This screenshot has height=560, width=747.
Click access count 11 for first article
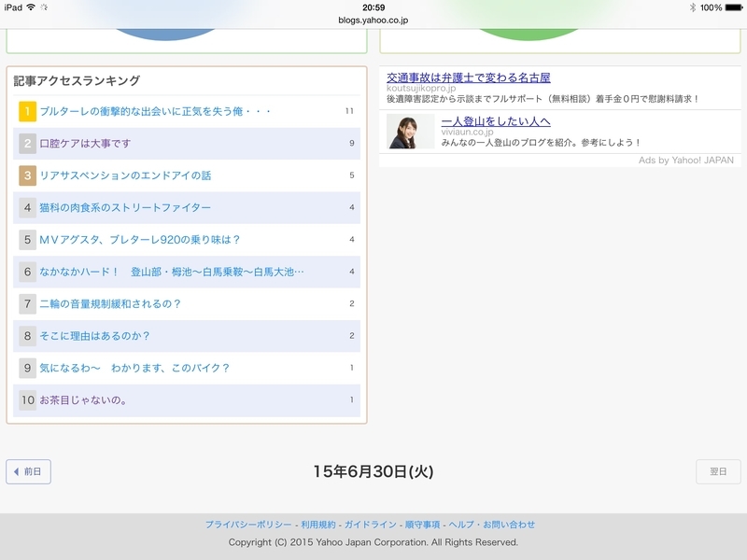[349, 111]
